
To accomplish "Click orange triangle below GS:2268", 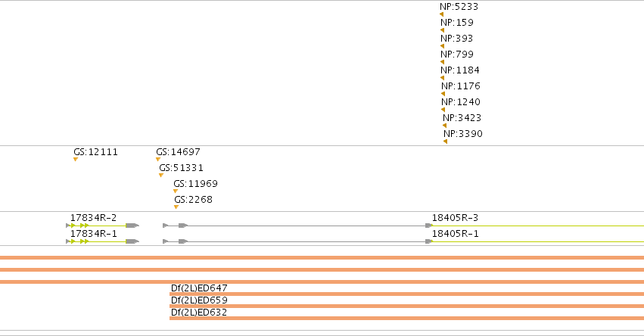I will [x=176, y=207].
